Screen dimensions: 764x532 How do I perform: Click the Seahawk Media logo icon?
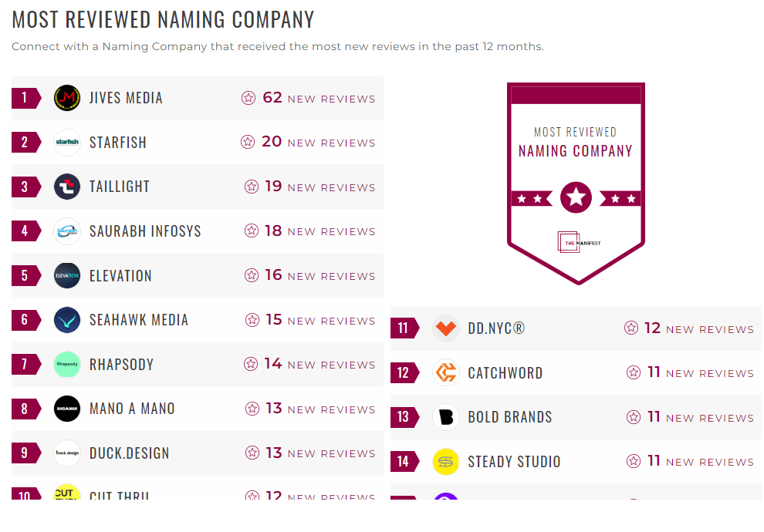coord(67,320)
